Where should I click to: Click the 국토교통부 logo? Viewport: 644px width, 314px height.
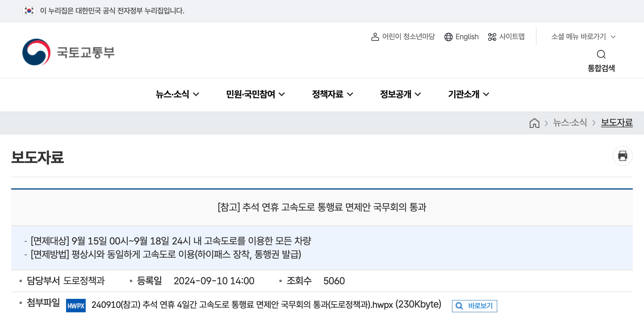pyautogui.click(x=68, y=52)
